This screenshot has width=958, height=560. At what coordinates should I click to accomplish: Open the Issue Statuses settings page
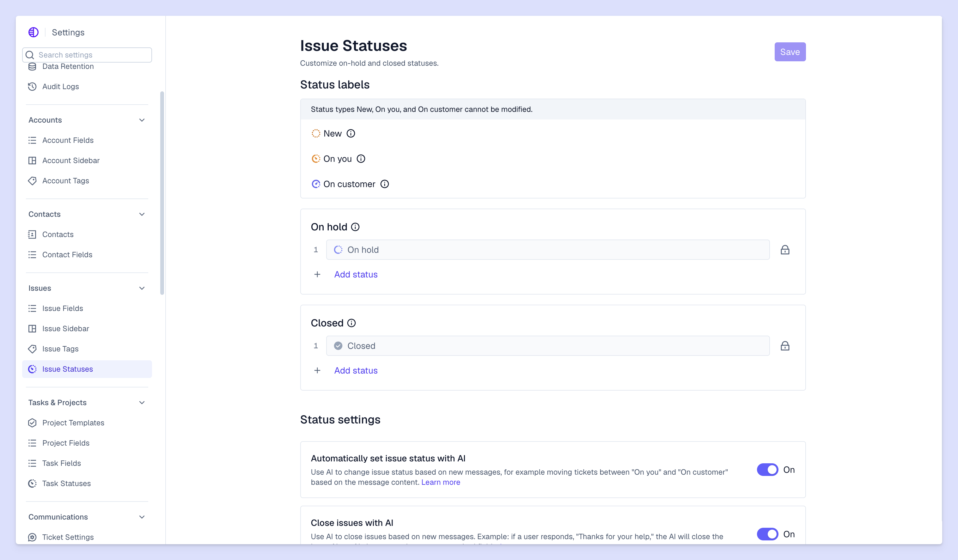pyautogui.click(x=67, y=369)
